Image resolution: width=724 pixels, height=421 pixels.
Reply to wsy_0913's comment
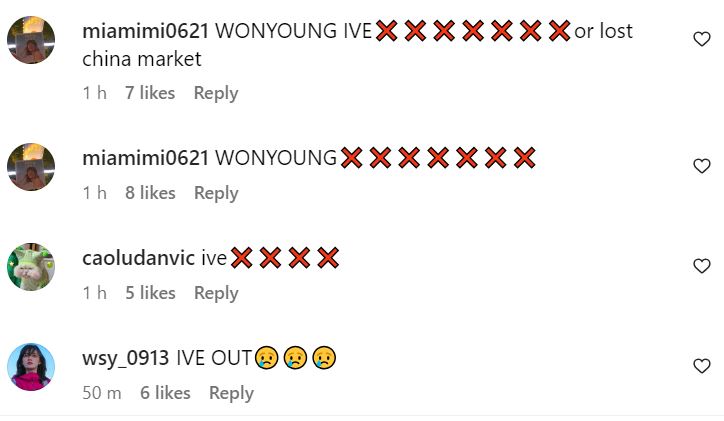coord(231,394)
